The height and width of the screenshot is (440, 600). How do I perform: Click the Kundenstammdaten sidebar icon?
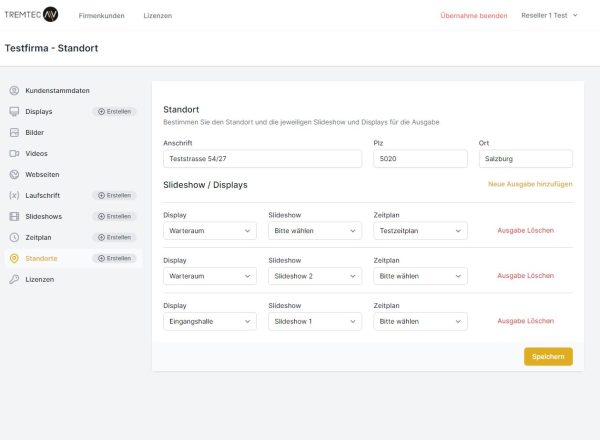[x=14, y=91]
